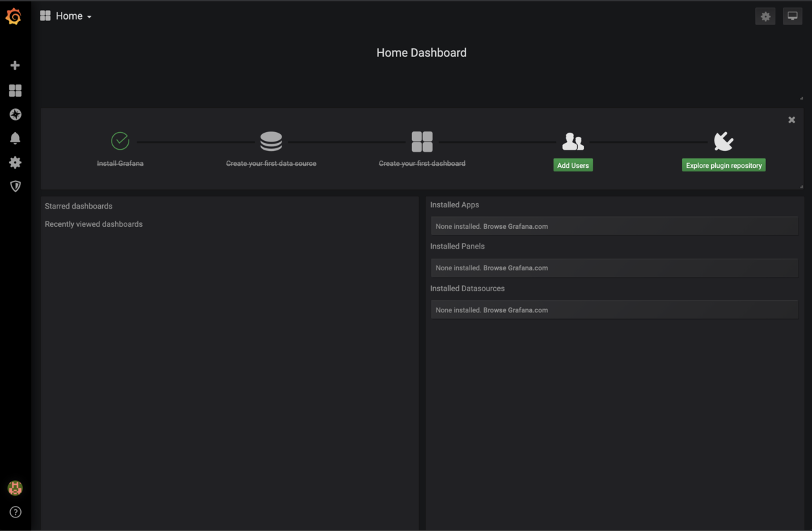Click the Starred dashboards heading
Image resolution: width=812 pixels, height=531 pixels.
tap(78, 206)
